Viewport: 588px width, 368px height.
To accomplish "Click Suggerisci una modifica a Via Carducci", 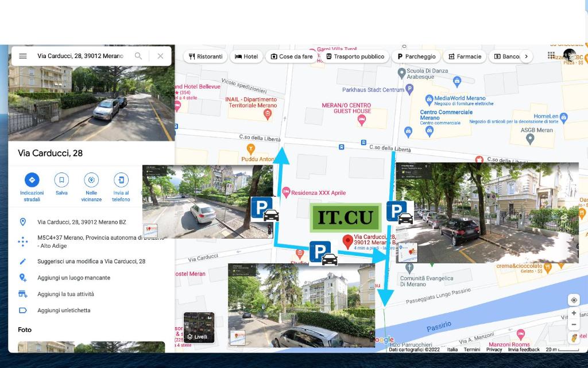I will (91, 262).
